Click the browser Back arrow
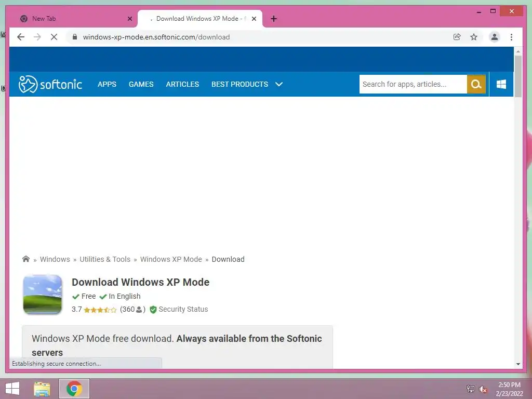This screenshot has height=399, width=532. [21, 37]
